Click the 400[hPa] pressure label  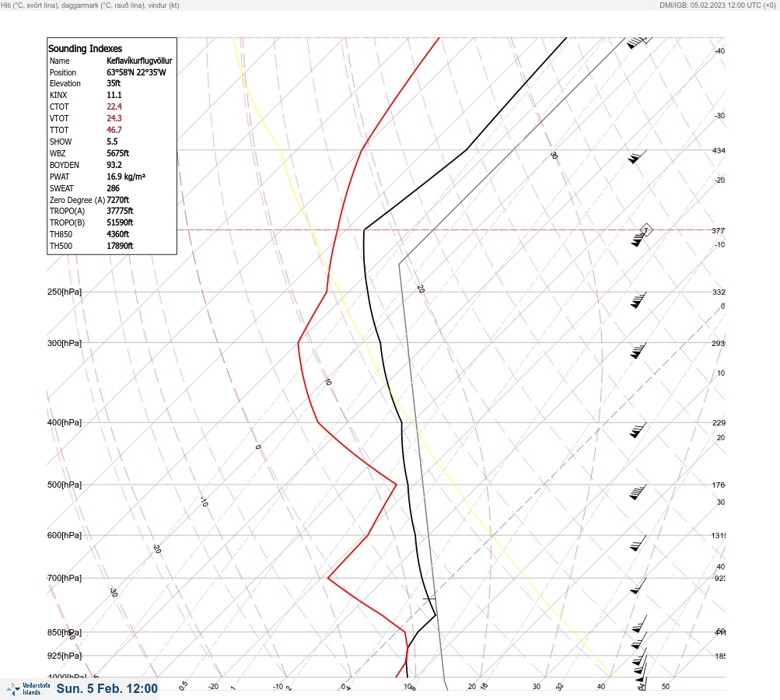pyautogui.click(x=65, y=422)
